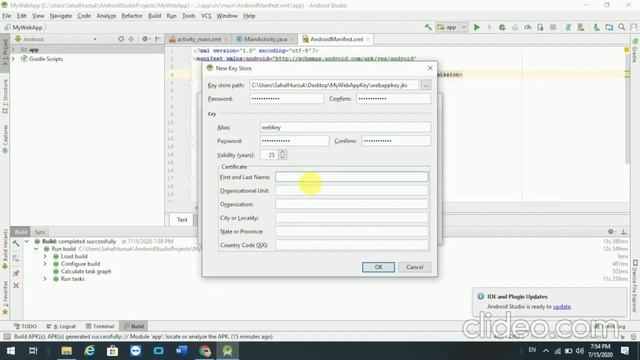The width and height of the screenshot is (640, 360).
Task: Click the scroll-from-source target icon in Project panel
Action: pyautogui.click(x=121, y=39)
